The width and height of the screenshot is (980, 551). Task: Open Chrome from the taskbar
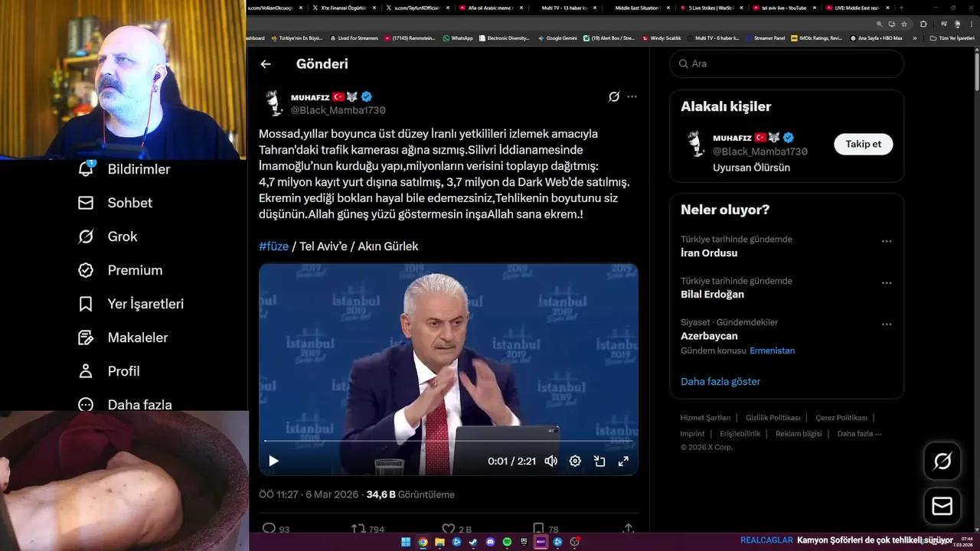(x=423, y=542)
